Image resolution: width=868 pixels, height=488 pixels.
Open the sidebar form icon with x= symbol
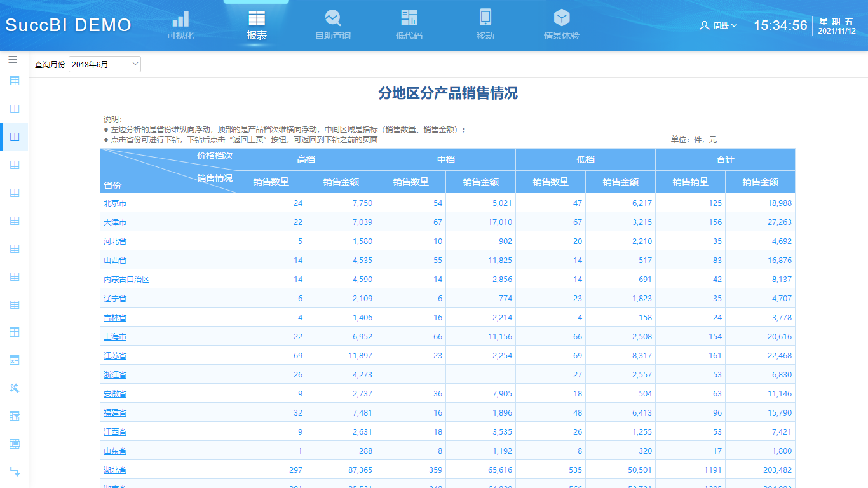pos(15,360)
